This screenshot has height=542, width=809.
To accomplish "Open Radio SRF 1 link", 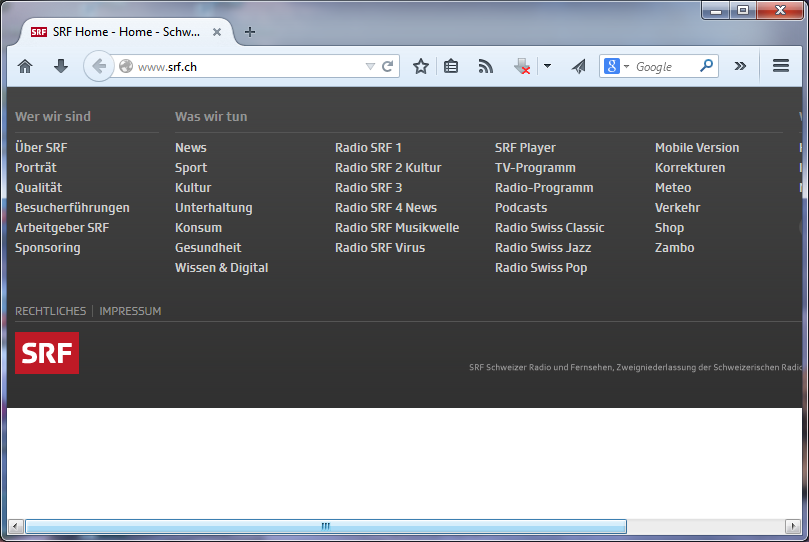I will click(x=368, y=147).
